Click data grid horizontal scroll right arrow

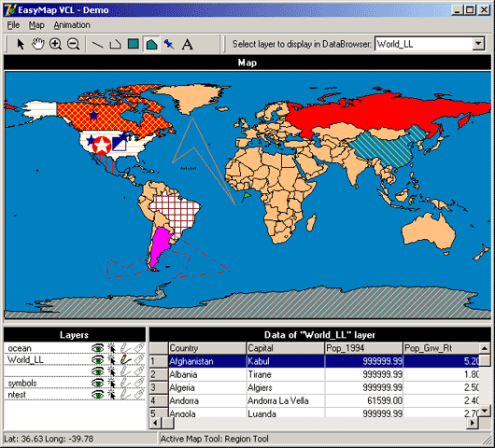[473, 423]
